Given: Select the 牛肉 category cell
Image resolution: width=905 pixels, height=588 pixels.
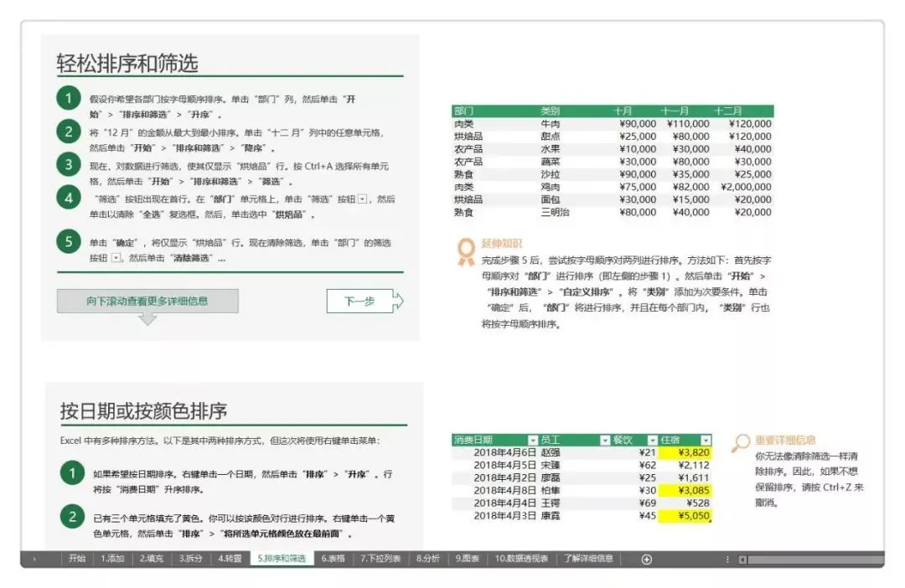Looking at the screenshot, I should pyautogui.click(x=568, y=123).
